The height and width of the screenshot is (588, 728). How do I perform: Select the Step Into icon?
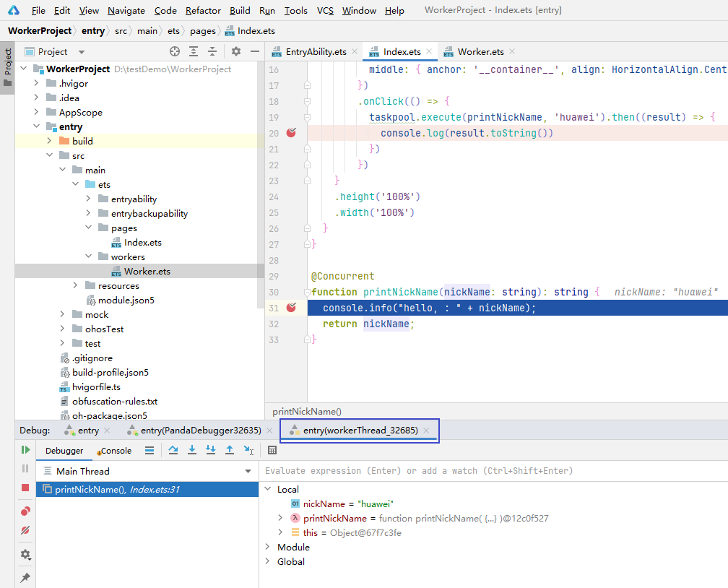click(193, 449)
